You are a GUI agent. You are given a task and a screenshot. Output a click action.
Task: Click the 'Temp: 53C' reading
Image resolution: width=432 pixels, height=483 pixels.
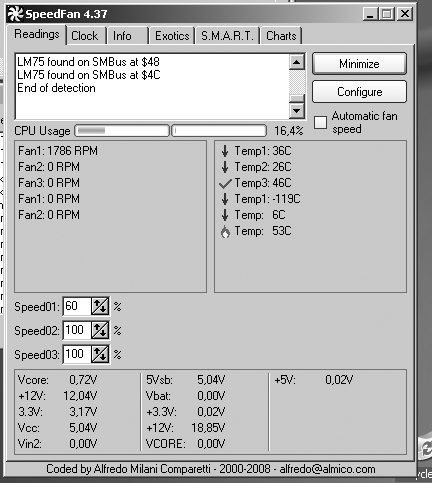[263, 231]
